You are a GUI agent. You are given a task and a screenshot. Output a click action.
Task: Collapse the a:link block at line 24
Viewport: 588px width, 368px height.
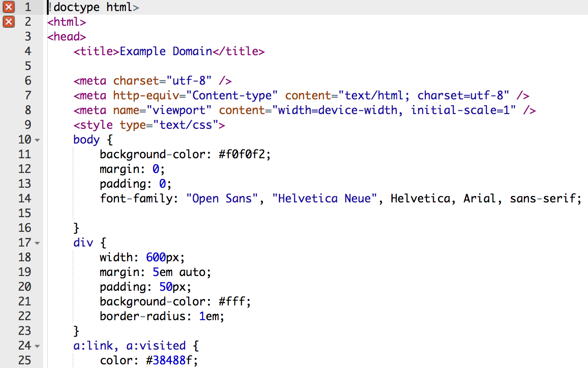click(x=37, y=346)
